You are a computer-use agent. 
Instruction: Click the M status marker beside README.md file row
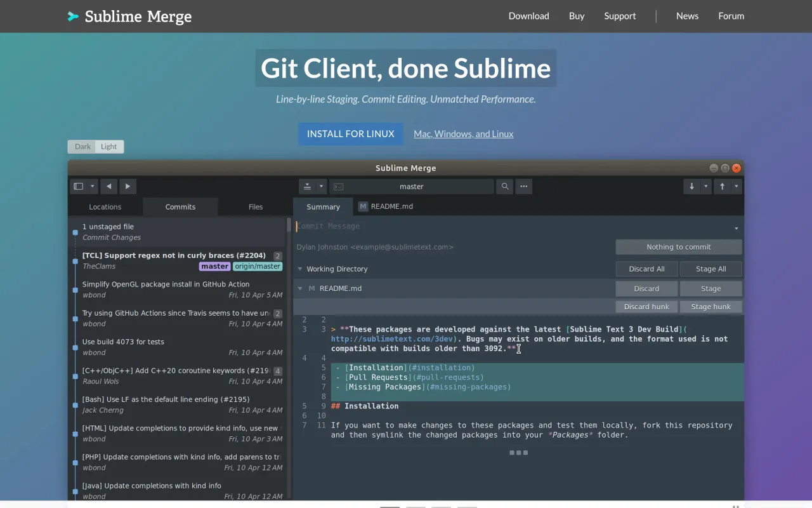point(311,288)
